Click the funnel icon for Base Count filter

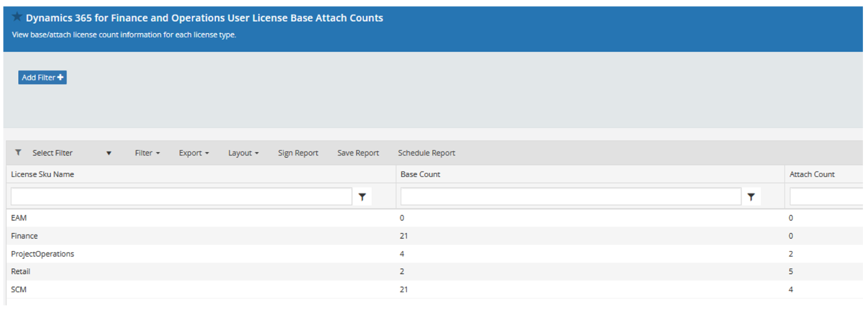tap(751, 197)
